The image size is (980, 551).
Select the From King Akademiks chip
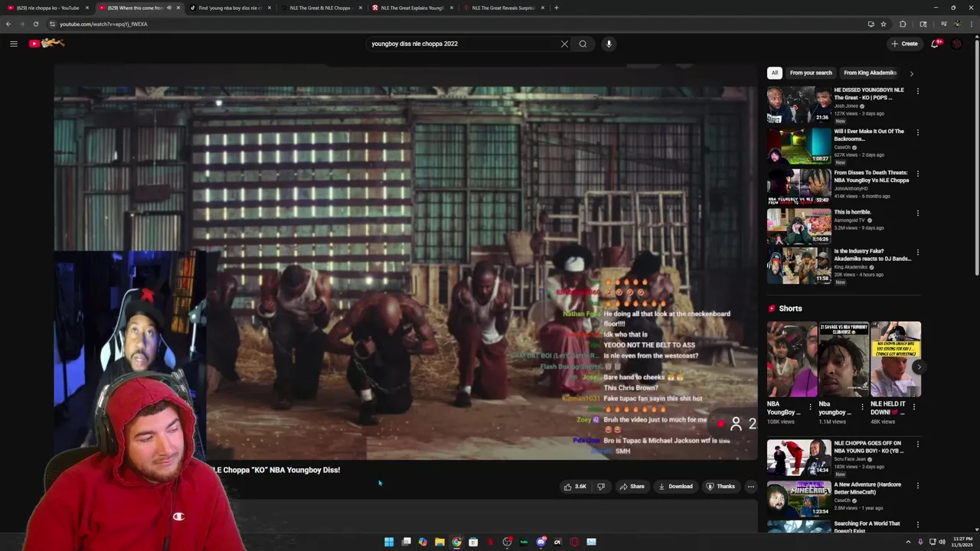click(x=870, y=73)
